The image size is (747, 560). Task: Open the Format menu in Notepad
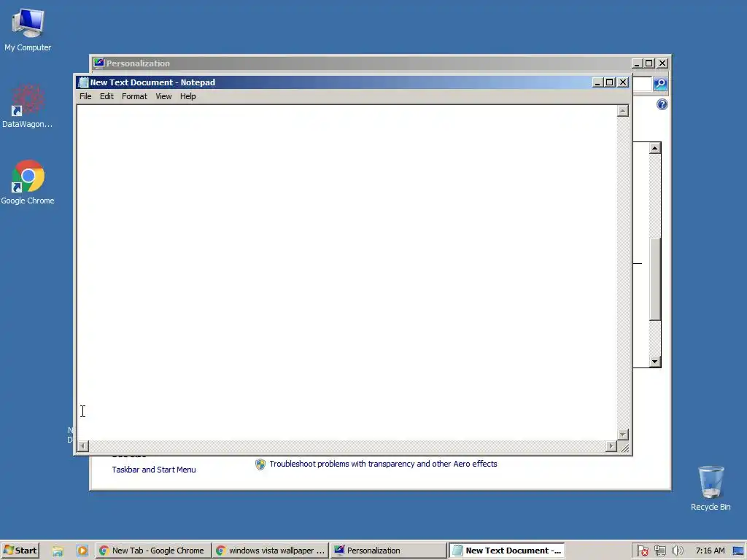134,96
